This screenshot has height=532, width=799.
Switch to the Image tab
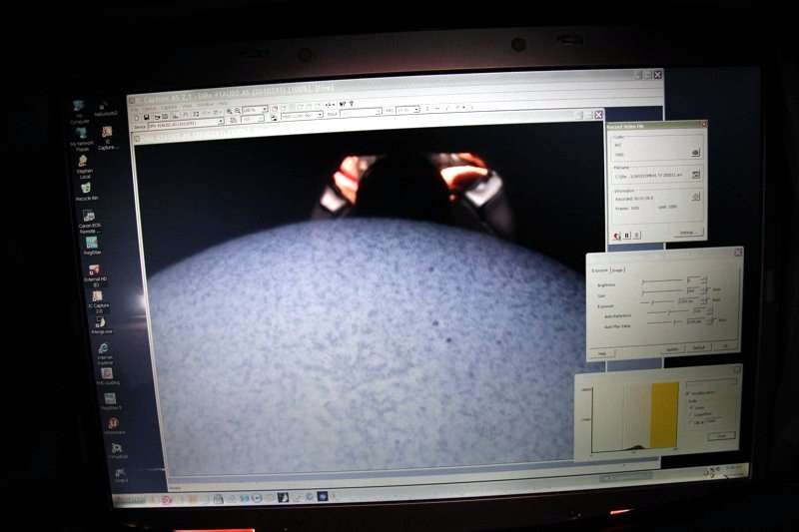(x=617, y=269)
